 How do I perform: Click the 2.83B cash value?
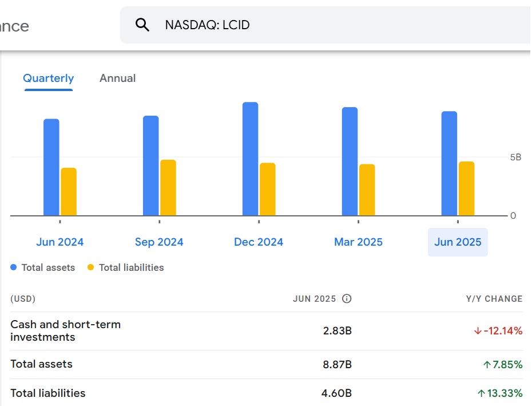(x=338, y=330)
